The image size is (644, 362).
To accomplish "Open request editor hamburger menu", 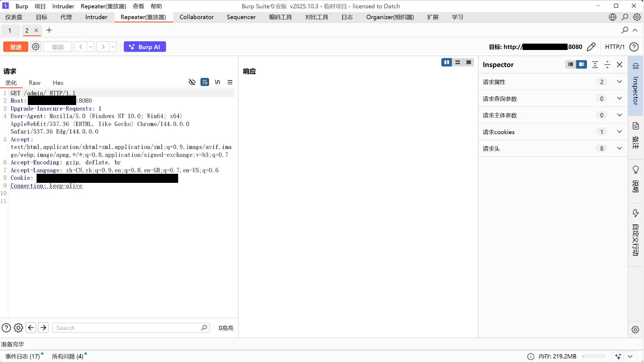I will pyautogui.click(x=230, y=82).
